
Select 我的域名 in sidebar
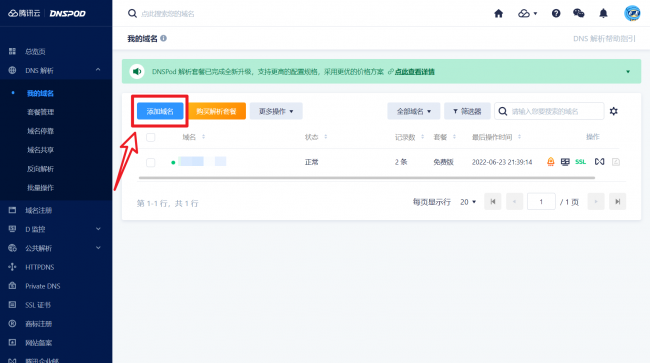coord(40,93)
